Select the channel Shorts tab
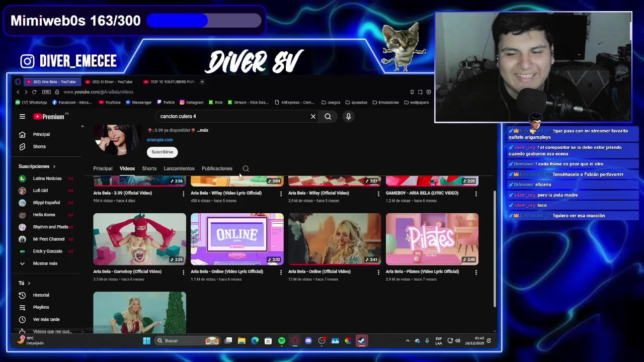This screenshot has height=362, width=644. (149, 169)
